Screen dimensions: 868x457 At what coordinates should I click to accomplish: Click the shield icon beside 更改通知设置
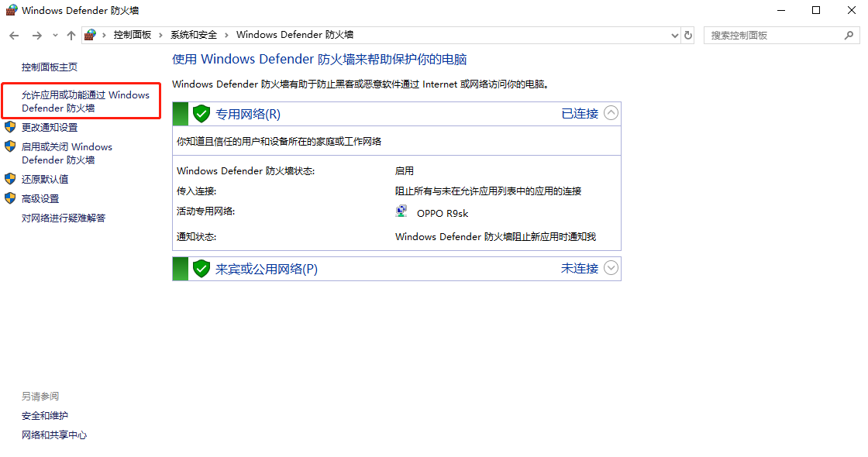[x=10, y=127]
